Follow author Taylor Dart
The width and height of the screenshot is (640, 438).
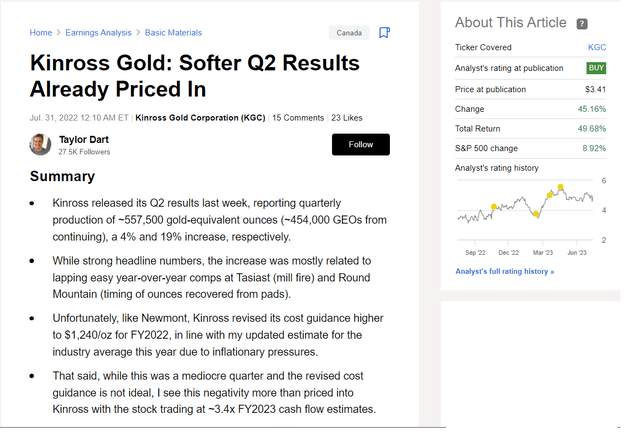[x=360, y=144]
